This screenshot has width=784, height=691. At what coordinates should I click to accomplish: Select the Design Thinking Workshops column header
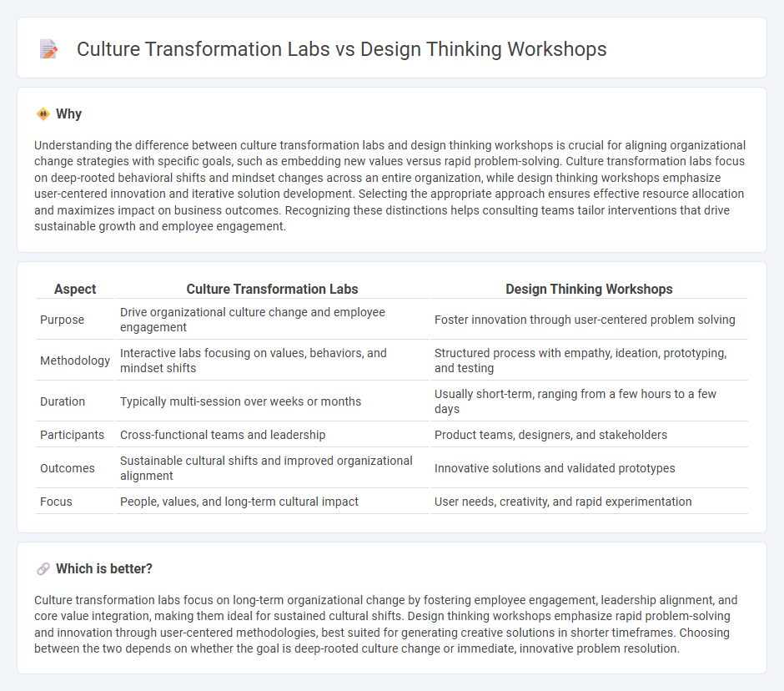coord(589,290)
